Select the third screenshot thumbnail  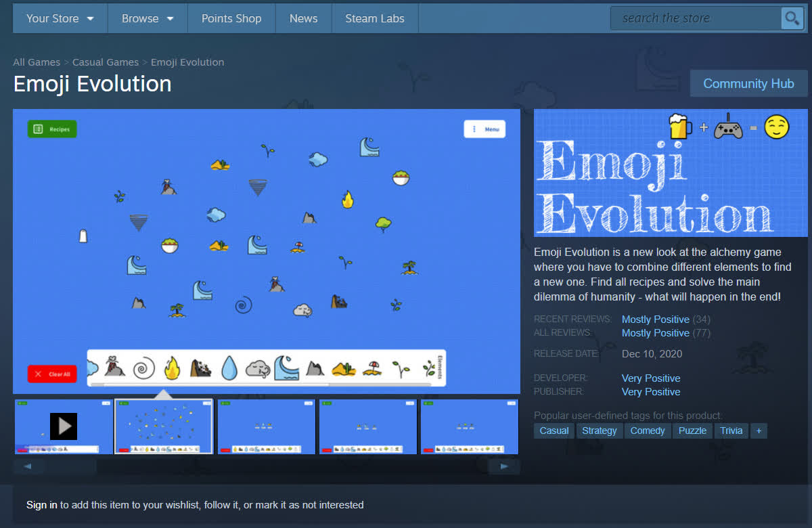(267, 426)
